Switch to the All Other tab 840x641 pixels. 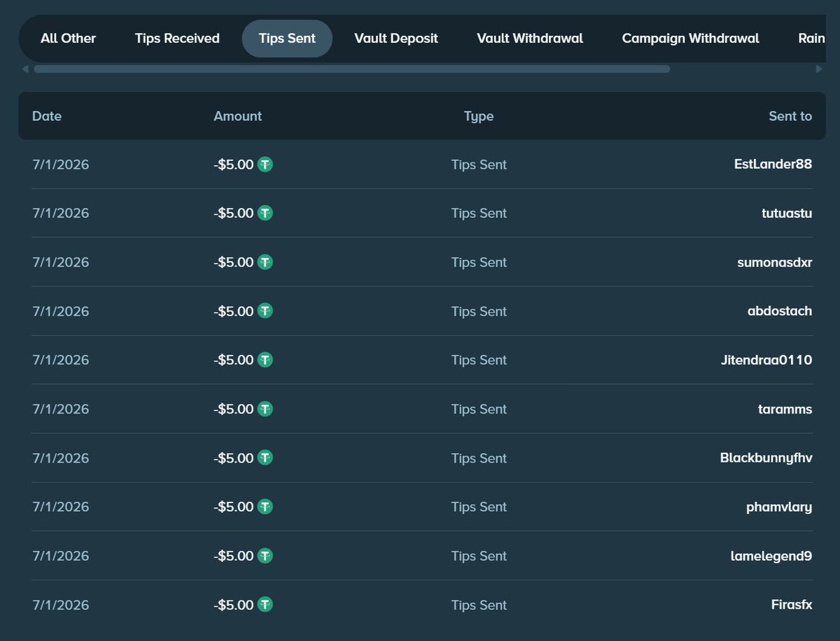(68, 38)
